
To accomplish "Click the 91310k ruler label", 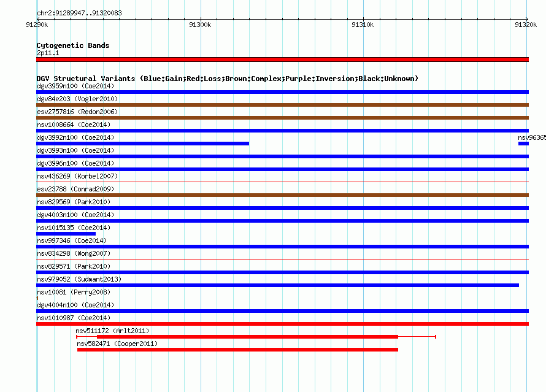I will point(363,25).
